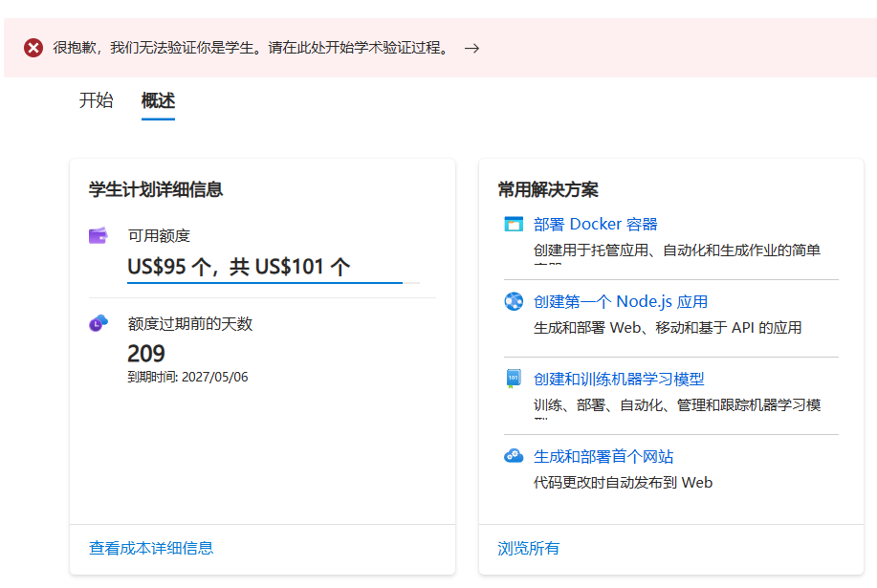Screen dimensions: 877x588
Task: Click the red error icon in the banner
Action: coord(33,48)
